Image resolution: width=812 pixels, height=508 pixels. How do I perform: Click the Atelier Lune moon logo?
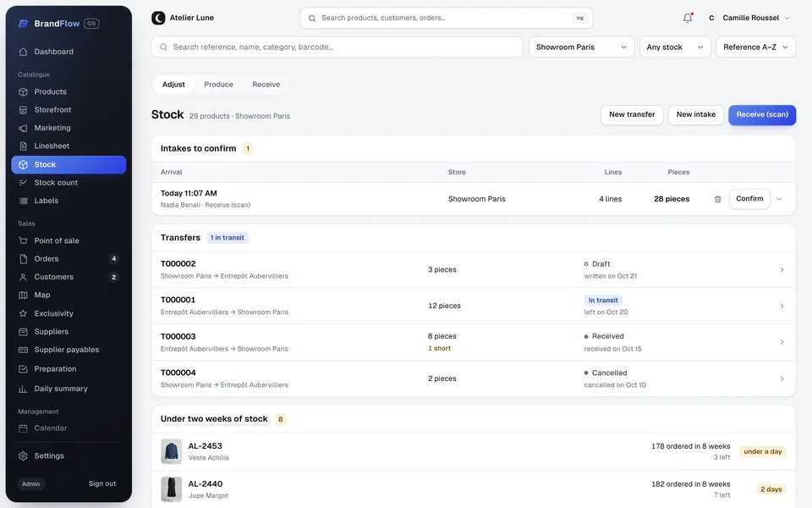coord(158,18)
